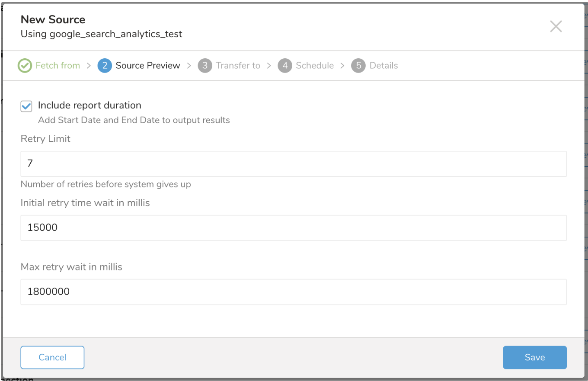Viewport: 588px width, 381px height.
Task: Click the Include report duration label text
Action: click(89, 105)
